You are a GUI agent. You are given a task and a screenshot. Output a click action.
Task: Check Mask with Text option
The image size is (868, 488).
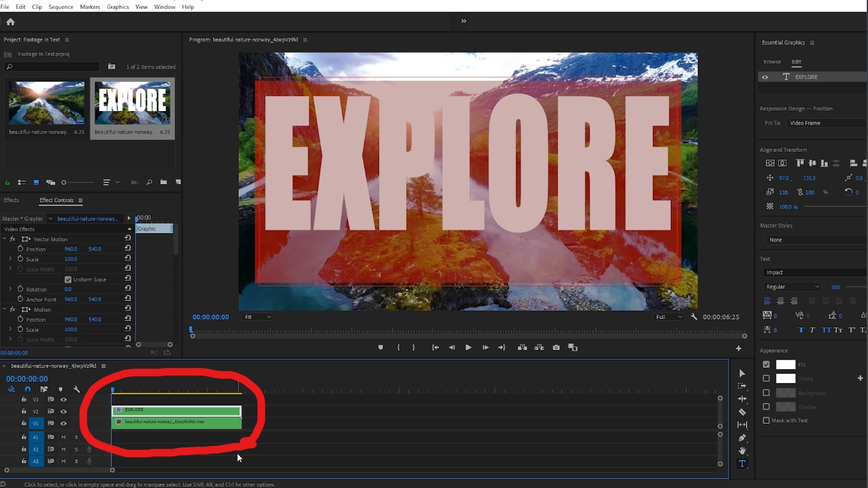(x=766, y=420)
